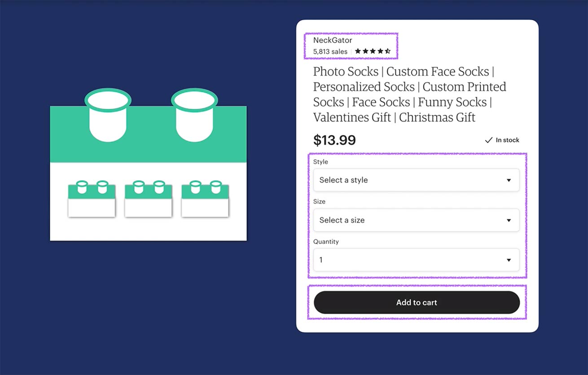Image resolution: width=588 pixels, height=375 pixels.
Task: Open the NeckGator shop name link
Action: tap(333, 40)
